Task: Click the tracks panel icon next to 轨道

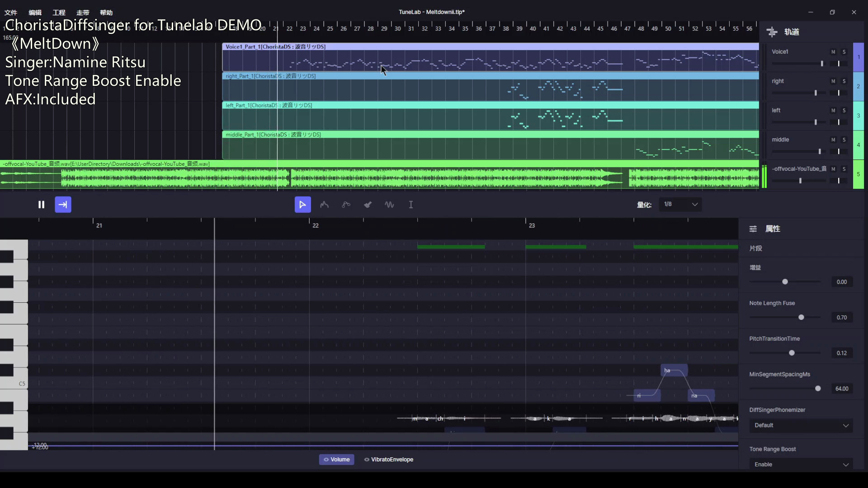Action: click(x=772, y=32)
